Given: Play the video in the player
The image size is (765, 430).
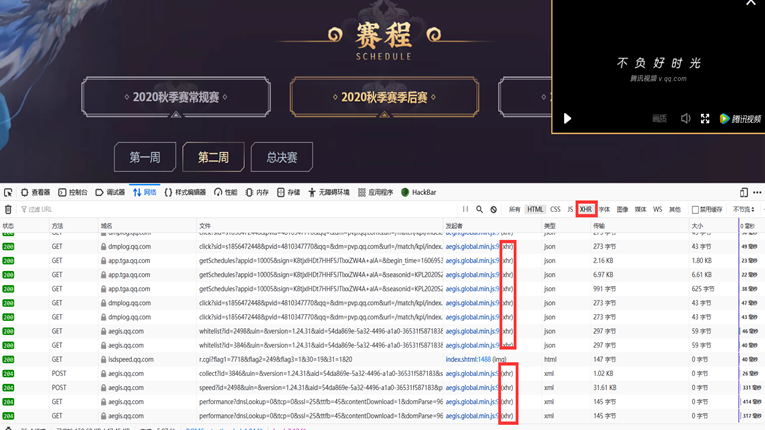Looking at the screenshot, I should click(x=567, y=119).
